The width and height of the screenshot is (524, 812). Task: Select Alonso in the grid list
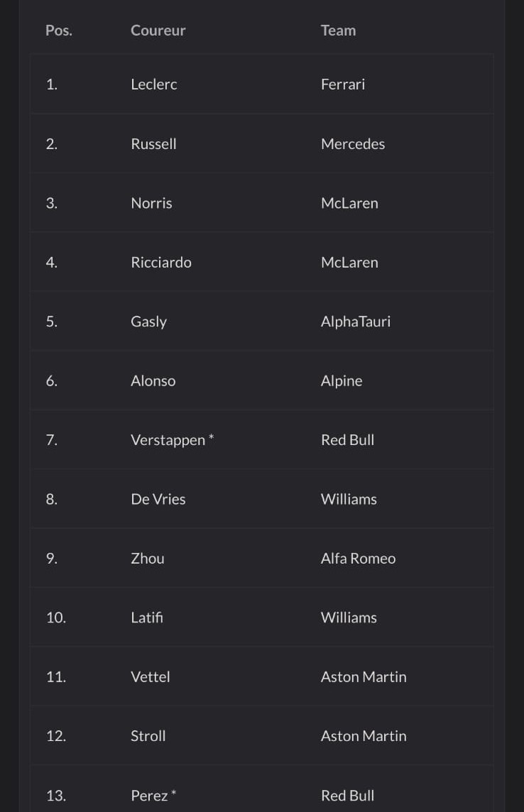pyautogui.click(x=153, y=381)
